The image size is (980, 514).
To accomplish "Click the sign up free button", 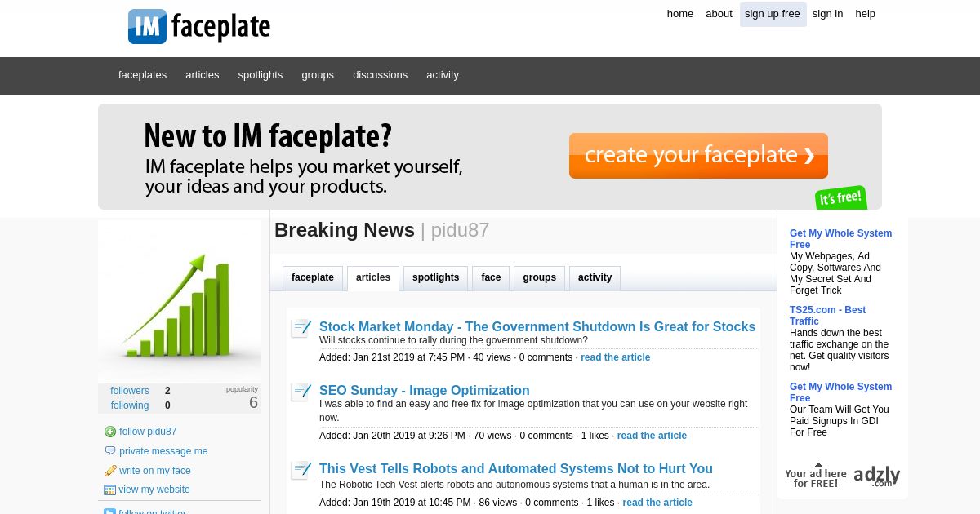I will [773, 15].
